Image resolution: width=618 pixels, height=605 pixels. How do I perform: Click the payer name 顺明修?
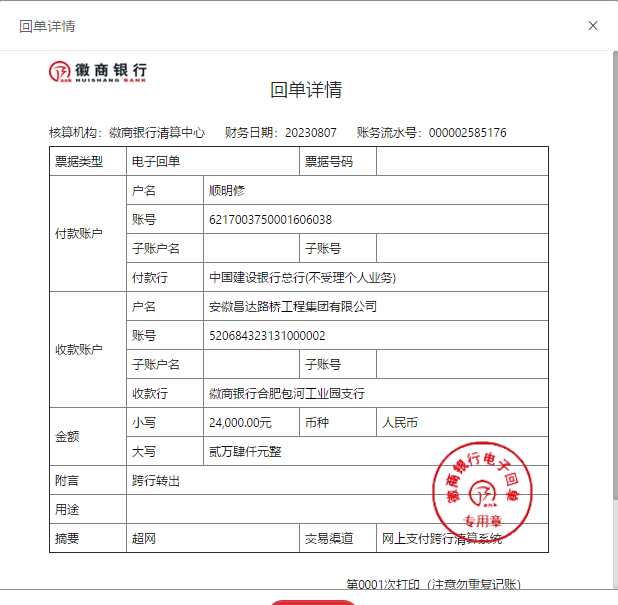click(227, 190)
